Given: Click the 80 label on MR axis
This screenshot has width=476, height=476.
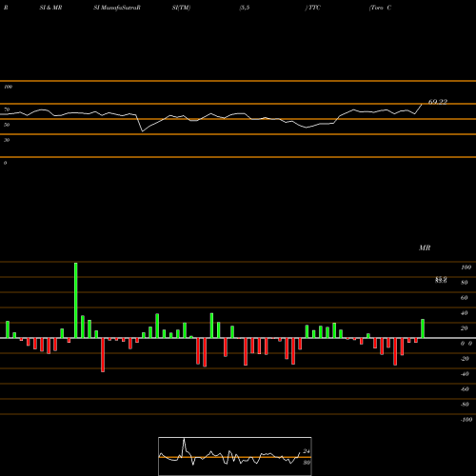Looking at the screenshot, I should 465,283.
